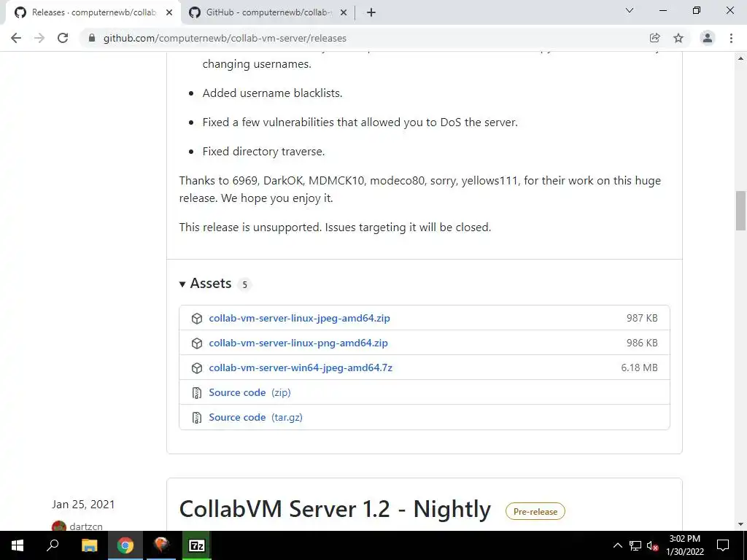Open the orange app icon in taskbar

coord(161,545)
